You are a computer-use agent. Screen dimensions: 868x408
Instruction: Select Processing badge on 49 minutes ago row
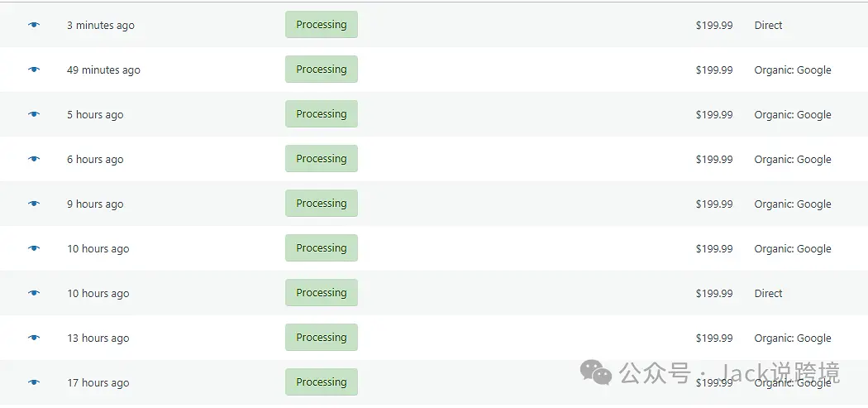pyautogui.click(x=322, y=70)
